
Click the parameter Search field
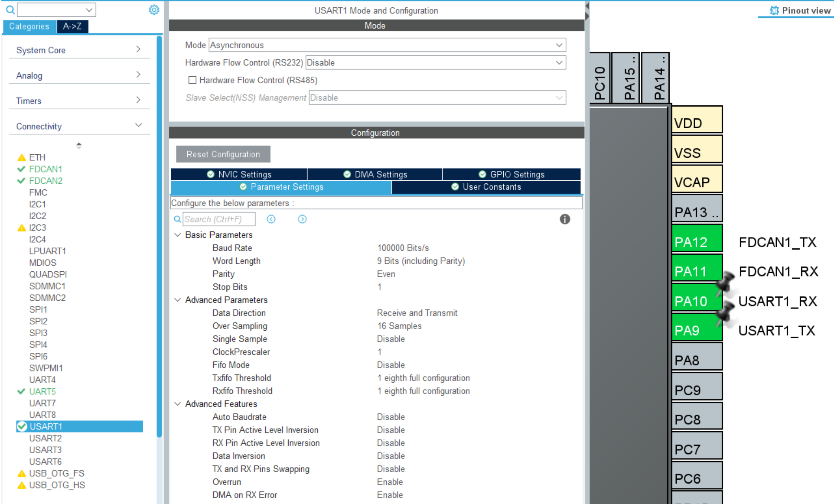pyautogui.click(x=218, y=219)
